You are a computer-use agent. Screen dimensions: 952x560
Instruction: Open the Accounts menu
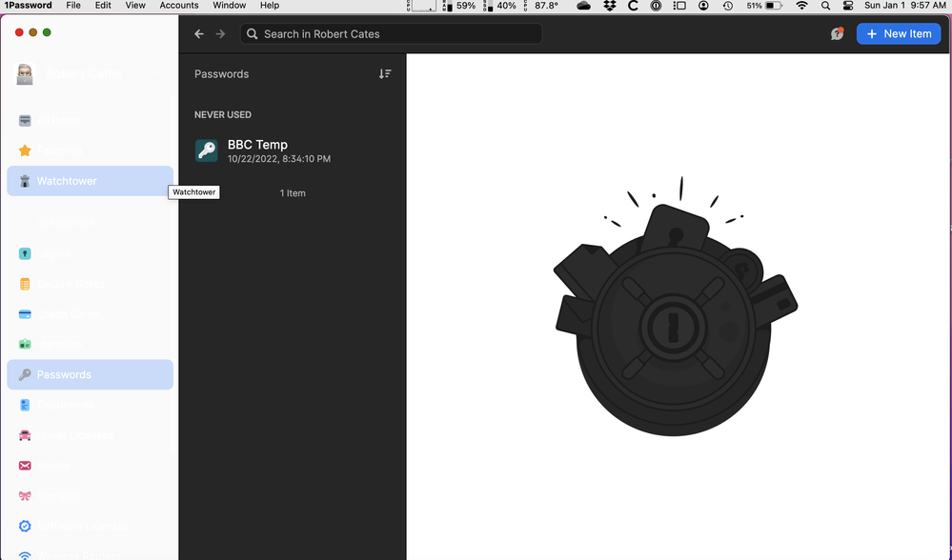[x=179, y=6]
